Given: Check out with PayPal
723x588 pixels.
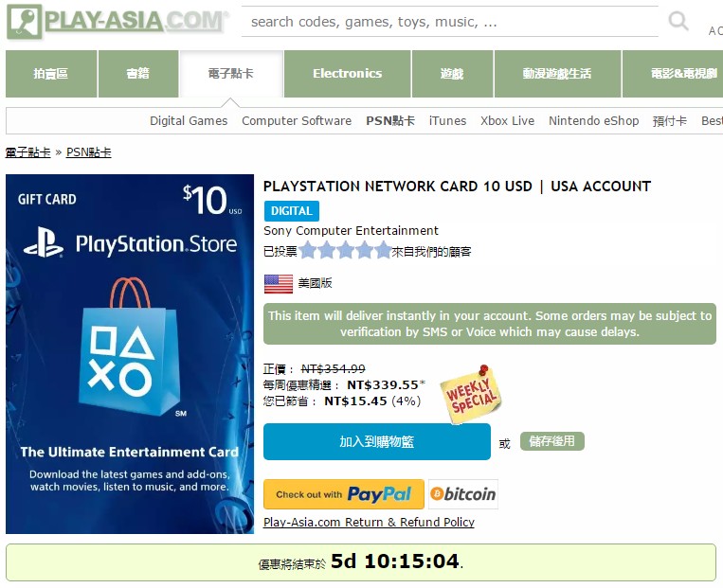Looking at the screenshot, I should (344, 494).
